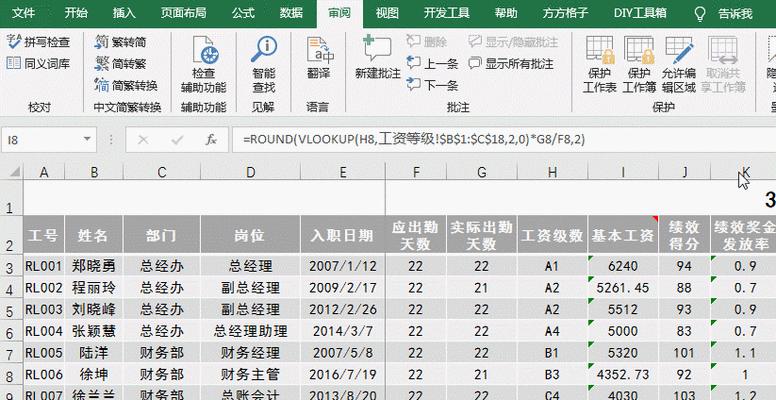
Task: Click cell containing 5261.45
Action: point(623,288)
